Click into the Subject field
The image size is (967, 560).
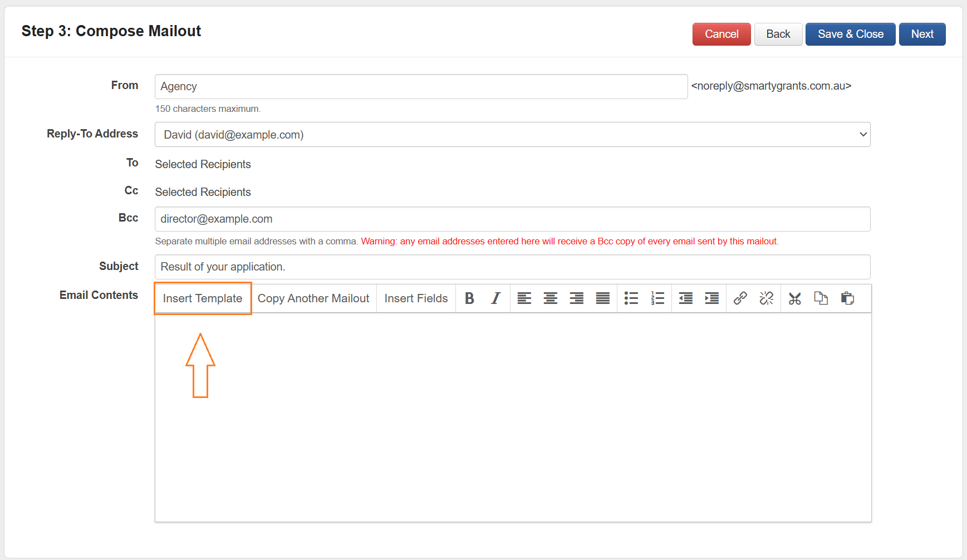point(512,267)
